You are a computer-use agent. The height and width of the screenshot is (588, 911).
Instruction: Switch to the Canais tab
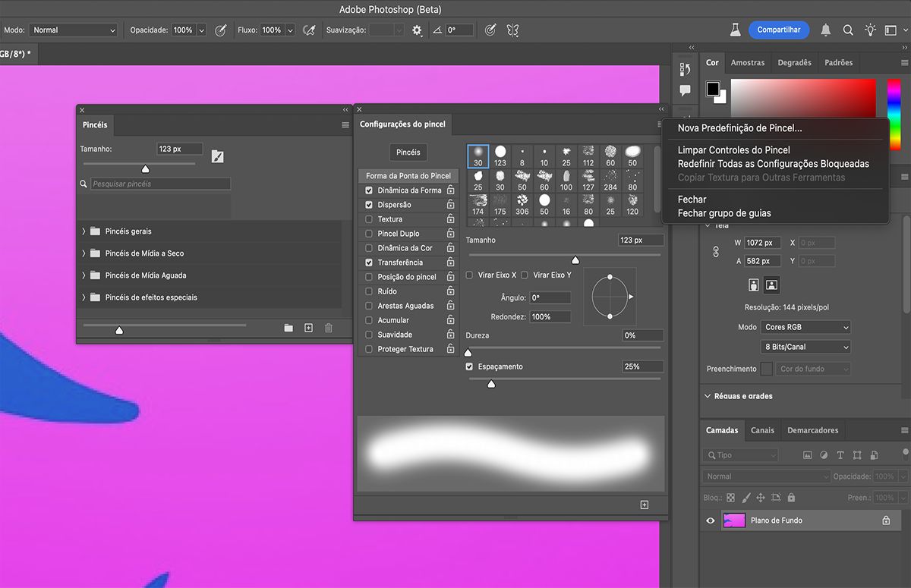click(x=762, y=430)
